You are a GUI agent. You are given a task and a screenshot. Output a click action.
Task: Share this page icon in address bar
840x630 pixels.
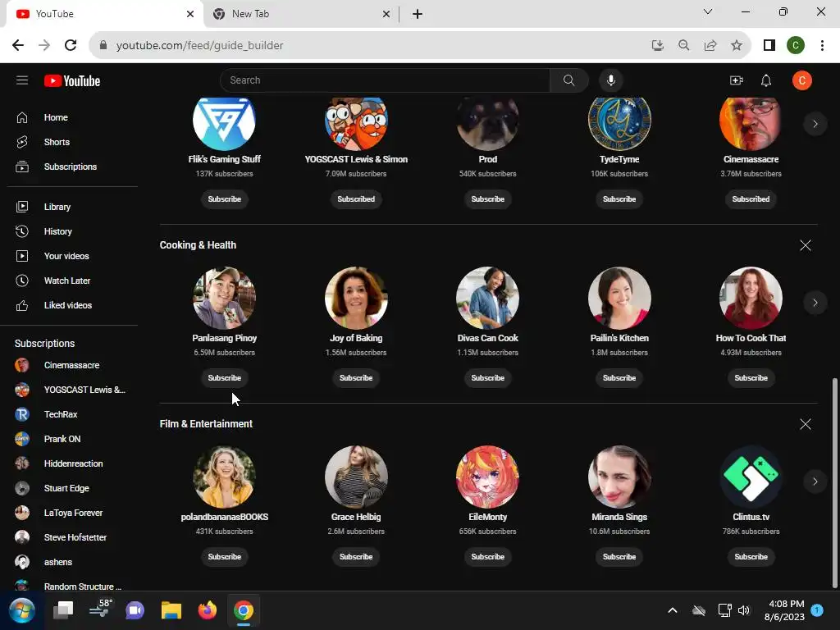(x=710, y=46)
